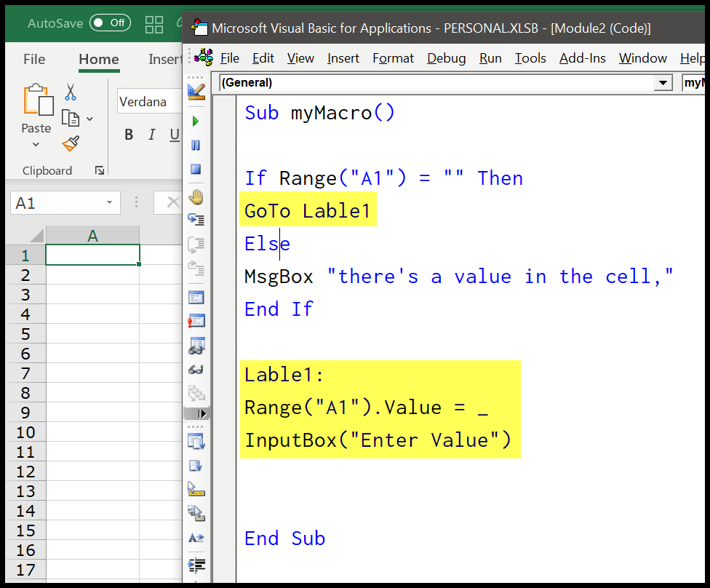
Task: Toggle Bold formatting in Excel ribbon
Action: coord(129,135)
